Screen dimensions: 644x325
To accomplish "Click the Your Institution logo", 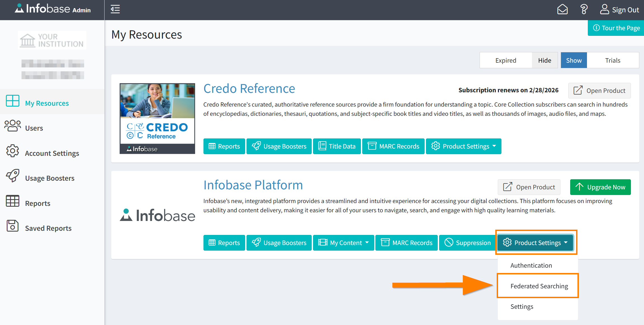I will [x=52, y=40].
